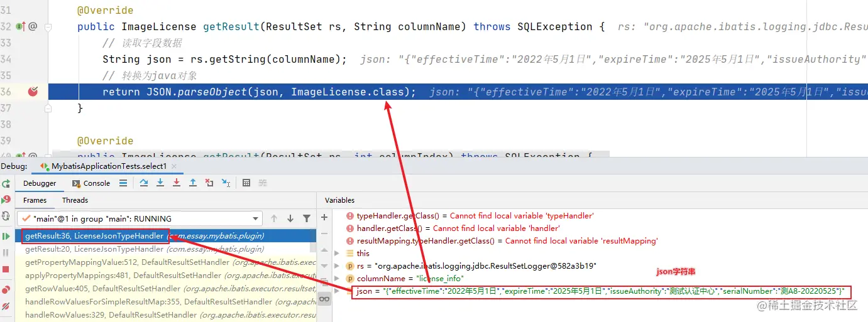
Task: Switch to the Debugger tab
Action: (40, 183)
